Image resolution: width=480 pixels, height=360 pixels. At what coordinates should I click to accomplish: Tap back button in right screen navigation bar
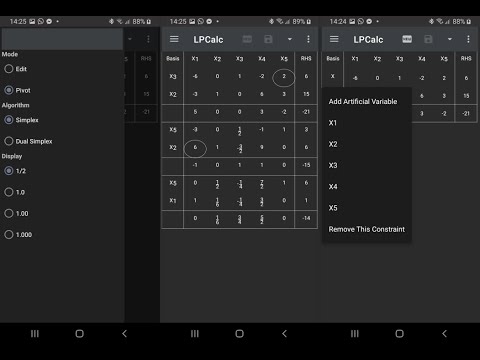[444, 333]
